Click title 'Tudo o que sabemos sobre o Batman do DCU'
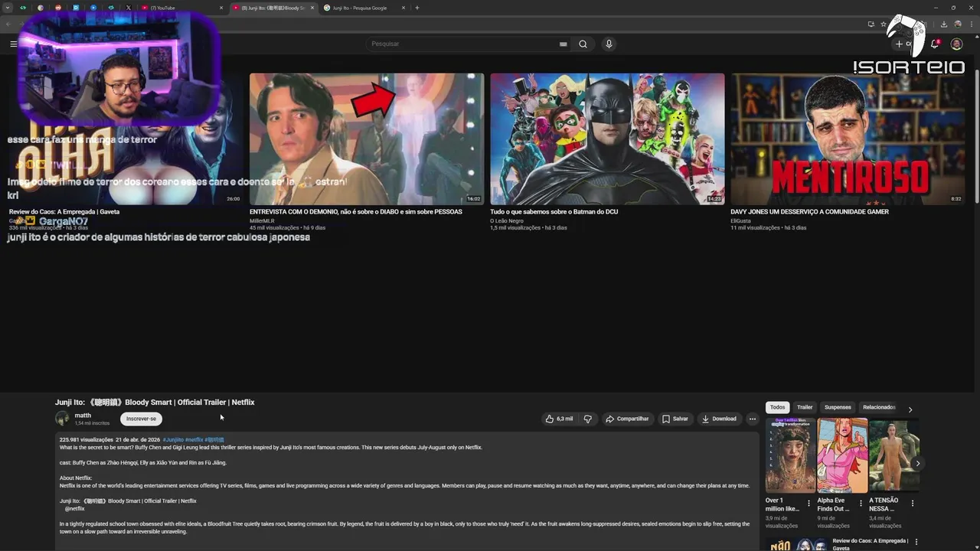This screenshot has width=980, height=551. pos(554,212)
